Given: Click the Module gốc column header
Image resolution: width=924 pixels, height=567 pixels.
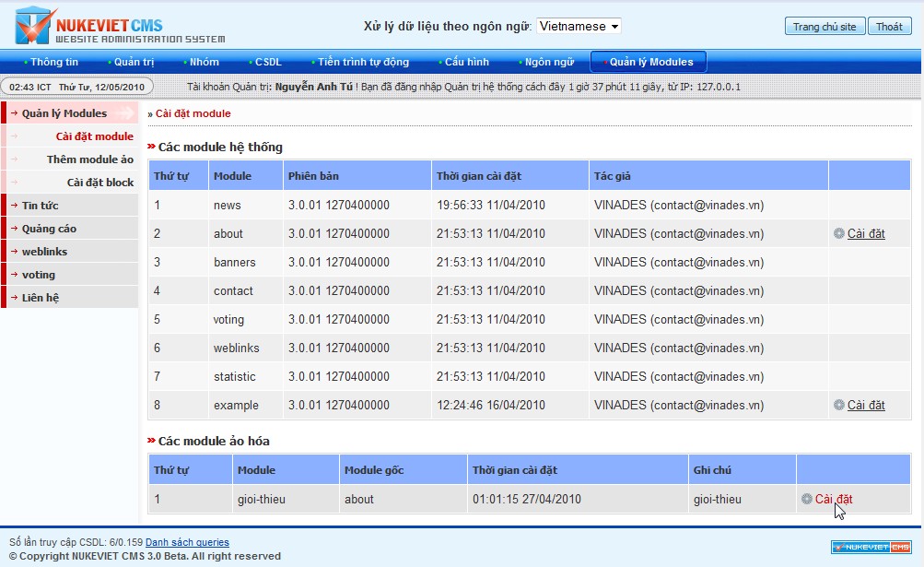Looking at the screenshot, I should 404,470.
